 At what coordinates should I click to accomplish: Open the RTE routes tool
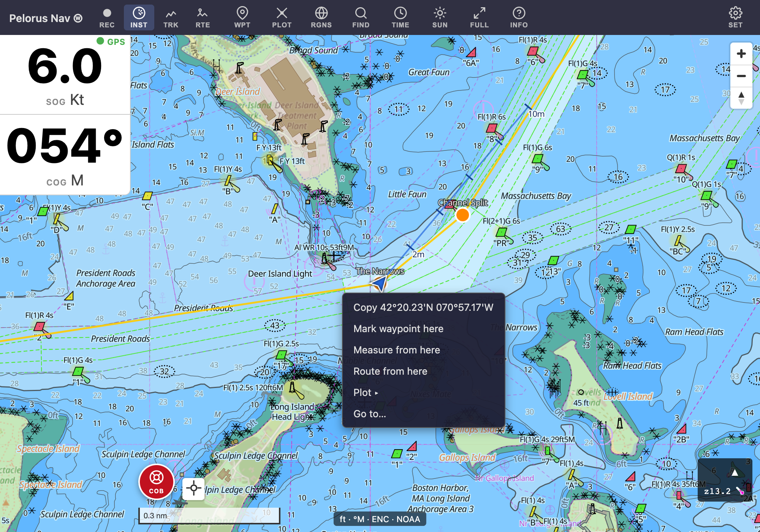(x=203, y=18)
